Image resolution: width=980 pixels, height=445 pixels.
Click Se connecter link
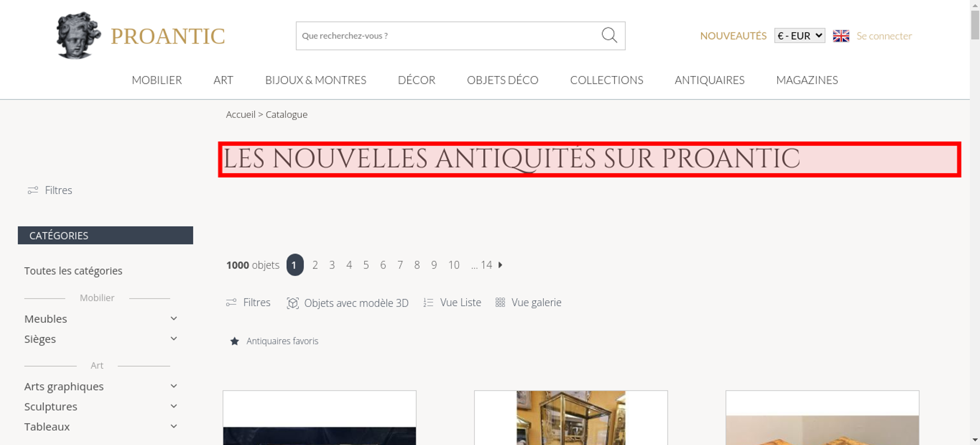point(884,36)
